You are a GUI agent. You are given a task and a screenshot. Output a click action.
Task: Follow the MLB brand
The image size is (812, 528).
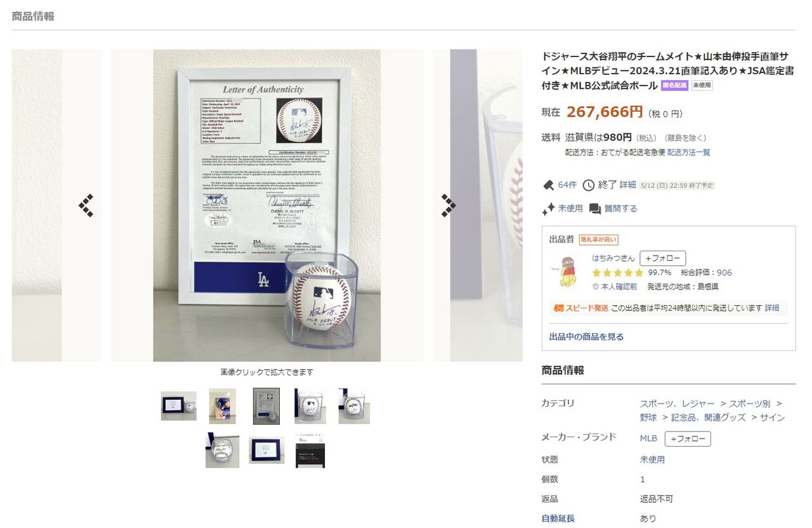click(688, 439)
